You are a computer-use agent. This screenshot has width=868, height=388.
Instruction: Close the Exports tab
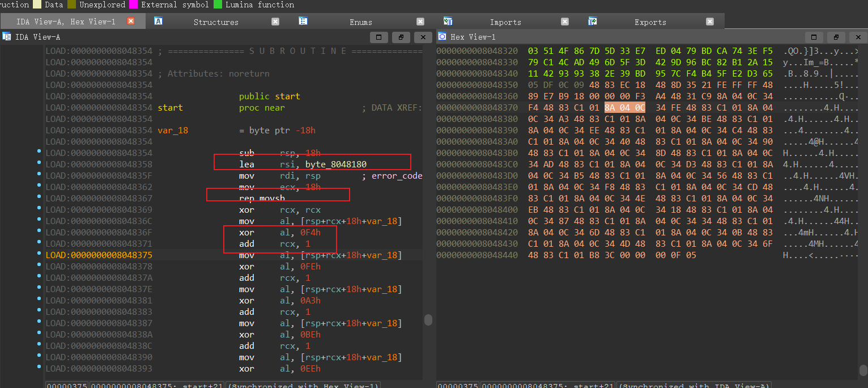709,22
